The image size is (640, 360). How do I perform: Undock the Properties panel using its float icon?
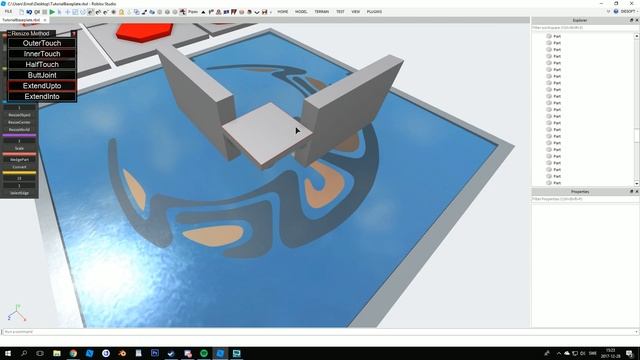pyautogui.click(x=631, y=191)
